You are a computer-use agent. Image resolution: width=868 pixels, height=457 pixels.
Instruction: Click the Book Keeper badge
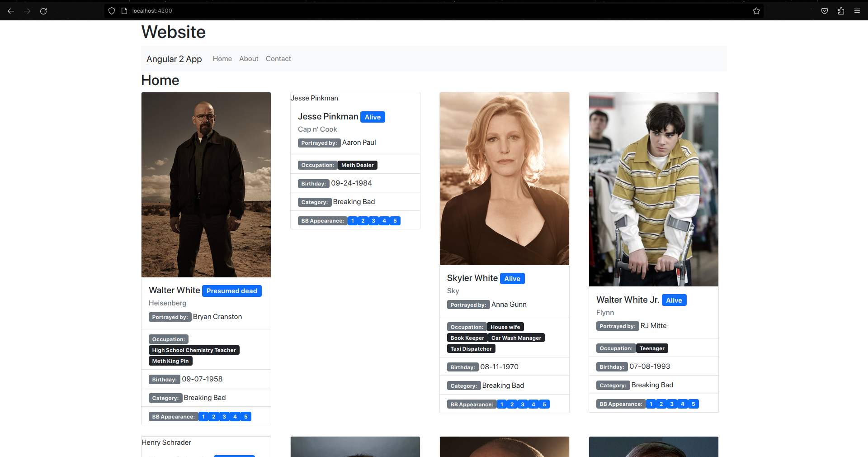467,338
